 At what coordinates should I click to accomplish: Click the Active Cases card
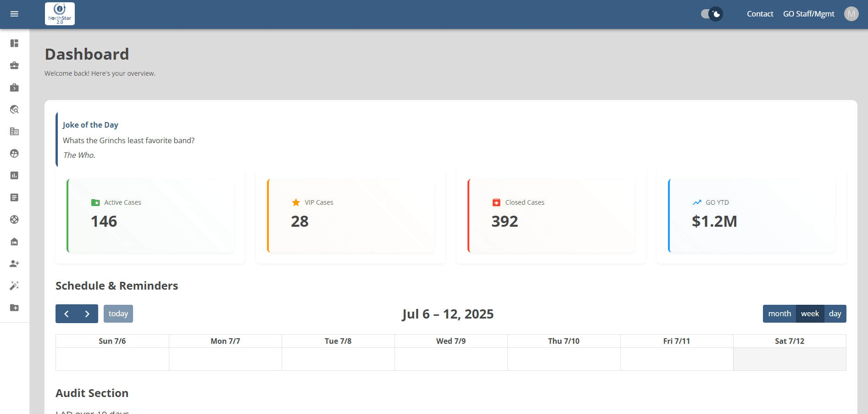pyautogui.click(x=150, y=216)
